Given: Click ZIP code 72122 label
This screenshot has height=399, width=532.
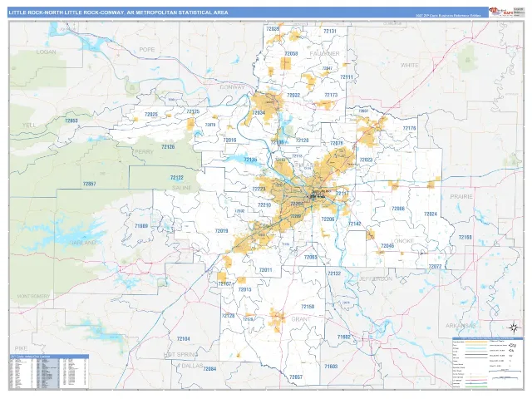Looking at the screenshot, I should (177, 177).
